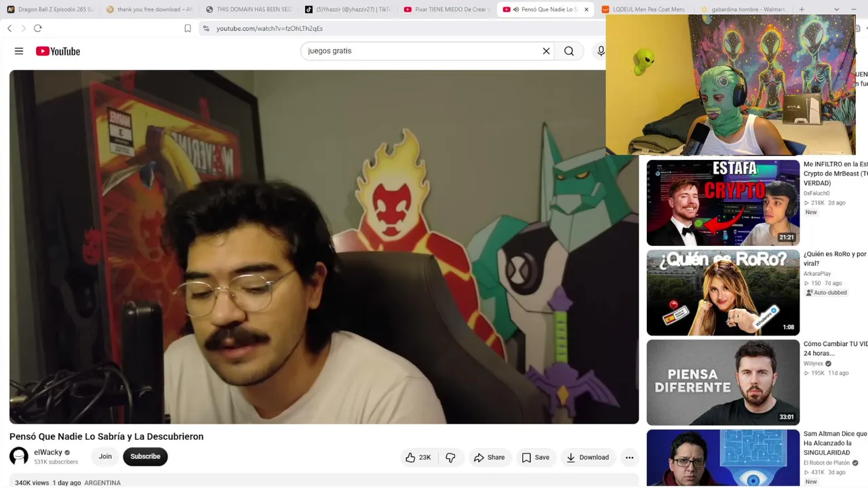
Task: Visit the 0xFaluch0 channel name
Action: click(816, 193)
